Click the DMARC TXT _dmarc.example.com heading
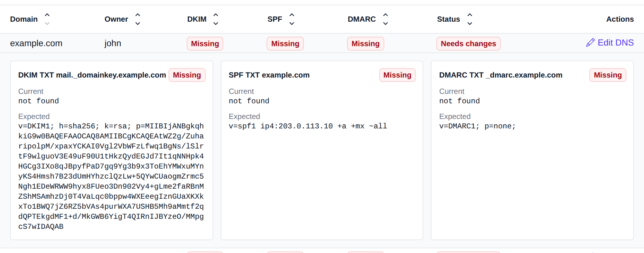The width and height of the screenshot is (644, 253). point(501,75)
